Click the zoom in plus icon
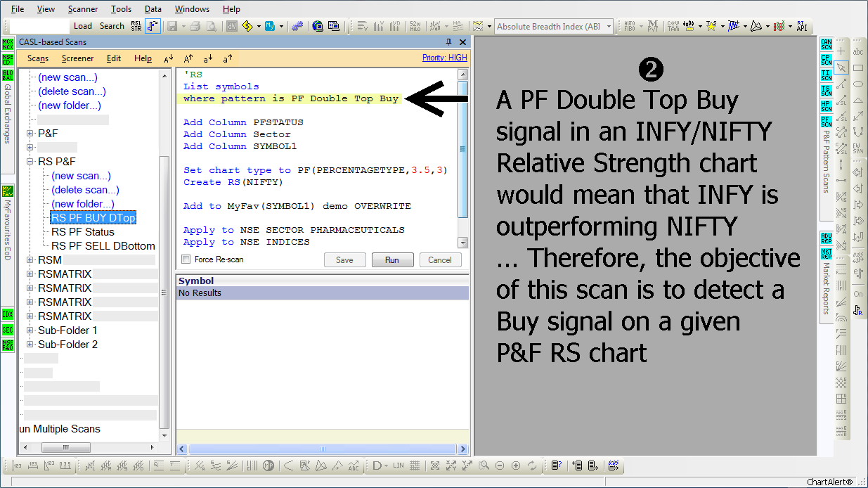 click(516, 465)
